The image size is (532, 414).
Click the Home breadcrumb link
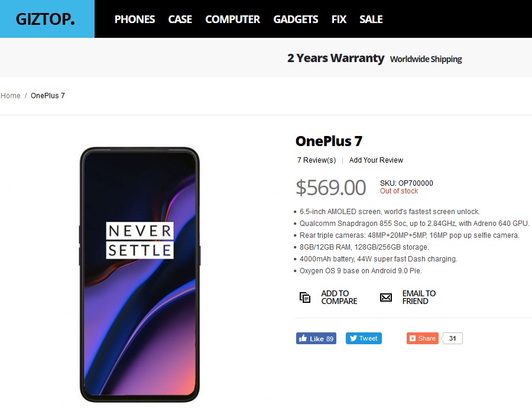point(11,96)
